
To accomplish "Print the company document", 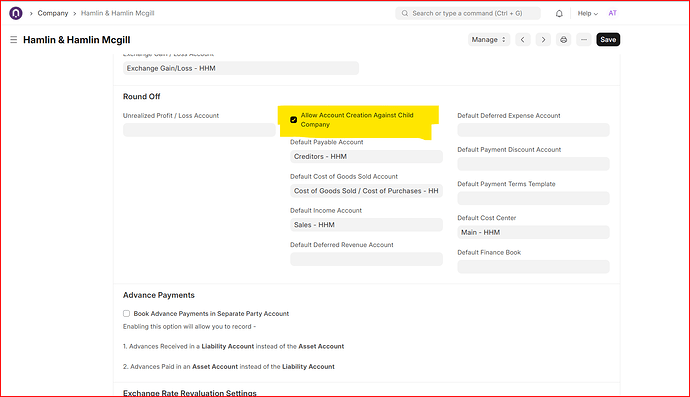I will (x=563, y=40).
